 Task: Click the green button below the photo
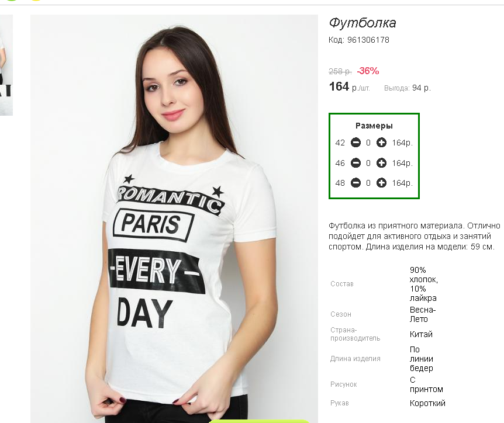coord(259,421)
